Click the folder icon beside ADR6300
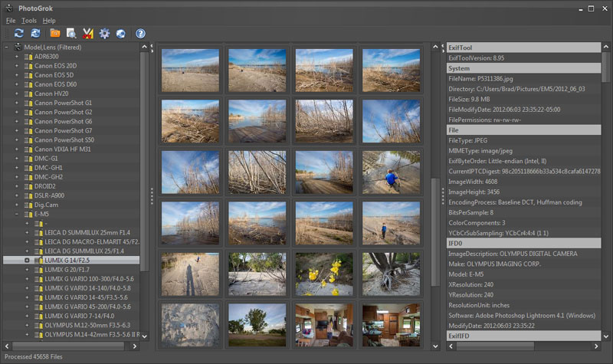Viewport: 613px width, 364px height. [x=28, y=57]
